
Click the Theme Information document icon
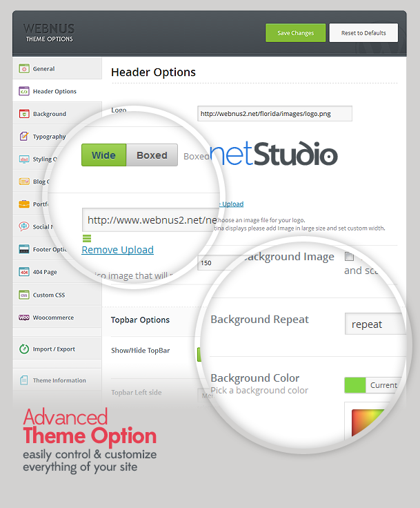[24, 380]
